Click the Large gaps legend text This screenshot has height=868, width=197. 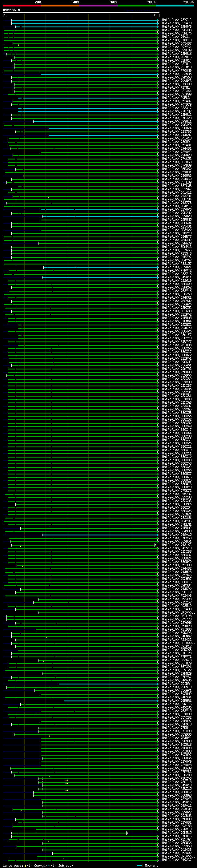pos(38,865)
